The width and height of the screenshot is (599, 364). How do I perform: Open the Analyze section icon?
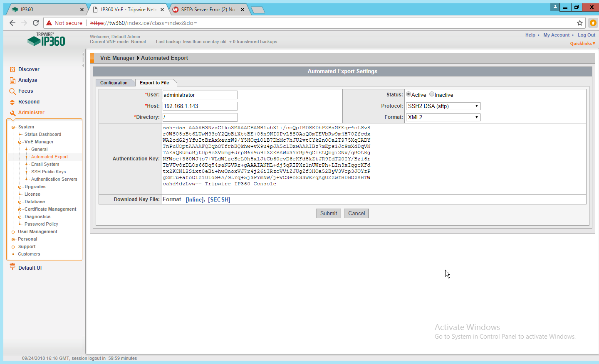12,81
